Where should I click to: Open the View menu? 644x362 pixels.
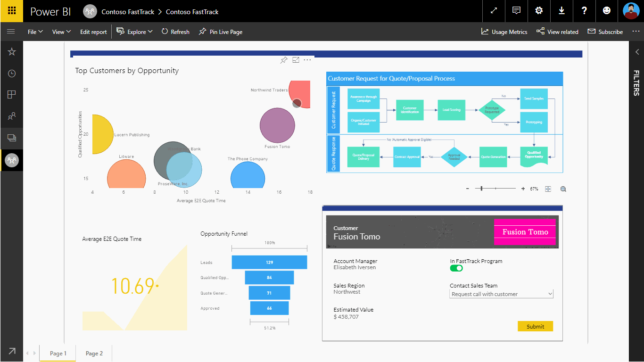(x=61, y=32)
